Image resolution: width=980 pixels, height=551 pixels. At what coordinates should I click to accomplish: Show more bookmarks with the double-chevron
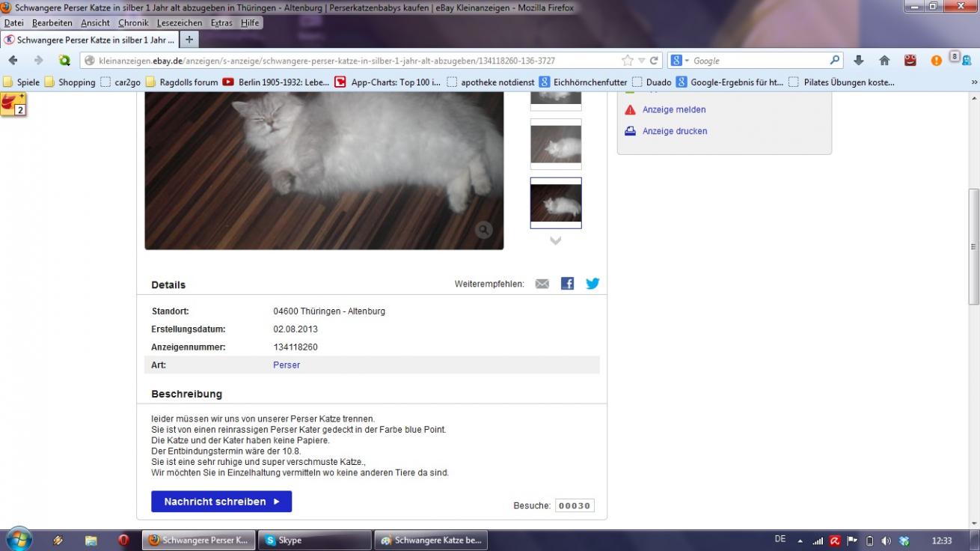(974, 82)
